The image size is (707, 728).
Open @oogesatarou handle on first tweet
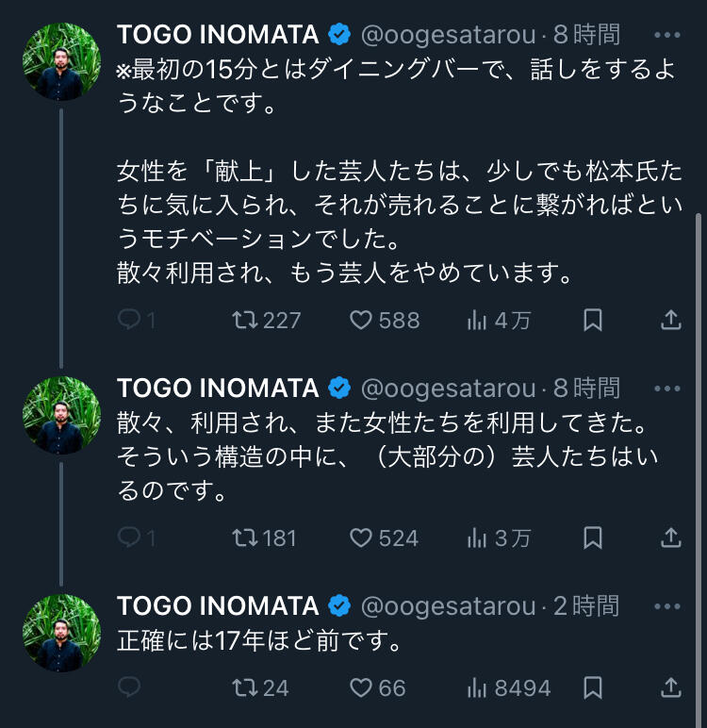(x=450, y=36)
